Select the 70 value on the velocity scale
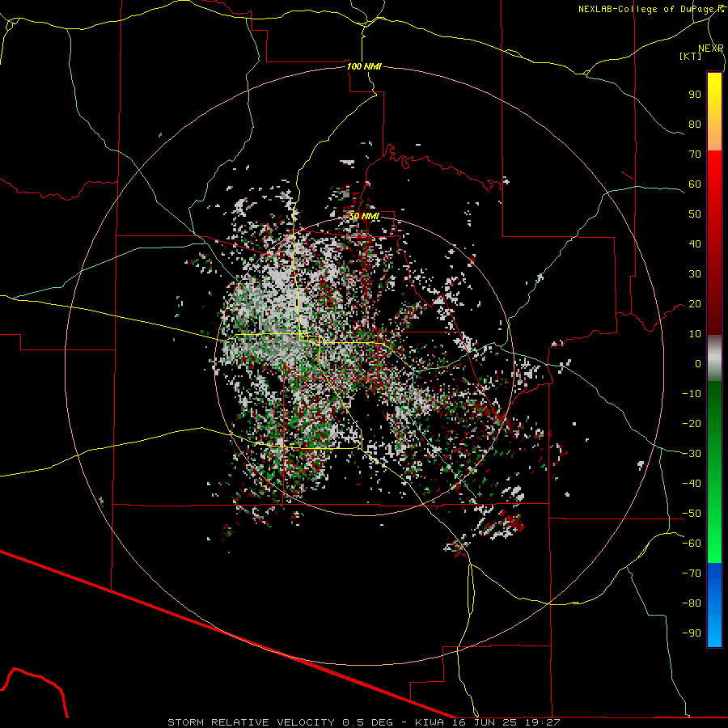 695,154
